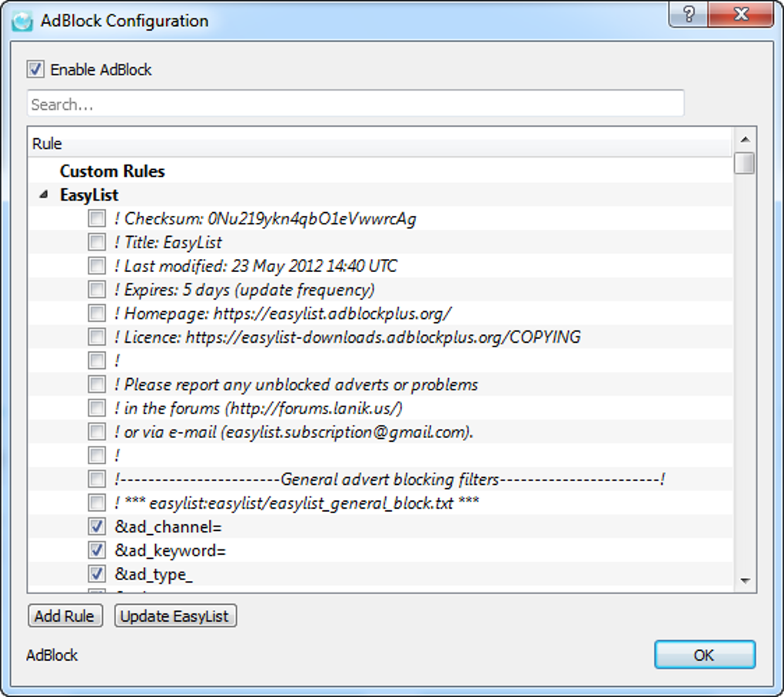Tick the Expires: 5 days rule checkbox
The image size is (784, 697).
pyautogui.click(x=97, y=290)
